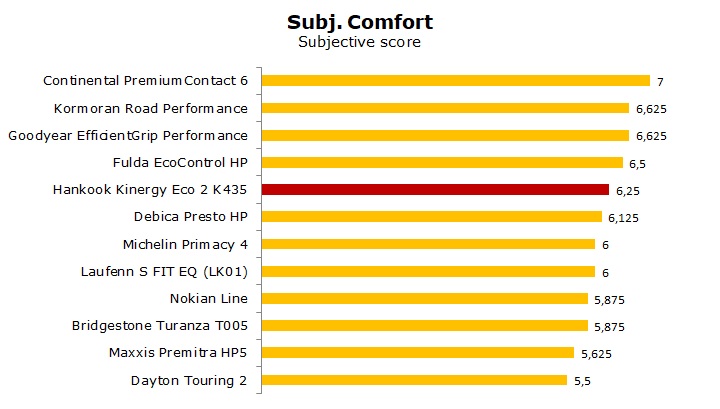Click the Goodyear EfficientGrip Performance bar
Viewport: 720px width, 409px height.
pos(445,135)
